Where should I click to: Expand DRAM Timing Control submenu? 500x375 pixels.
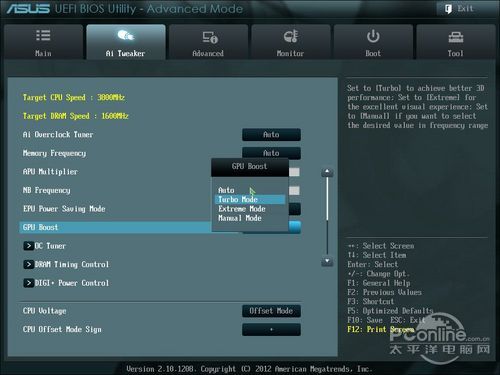point(29,265)
